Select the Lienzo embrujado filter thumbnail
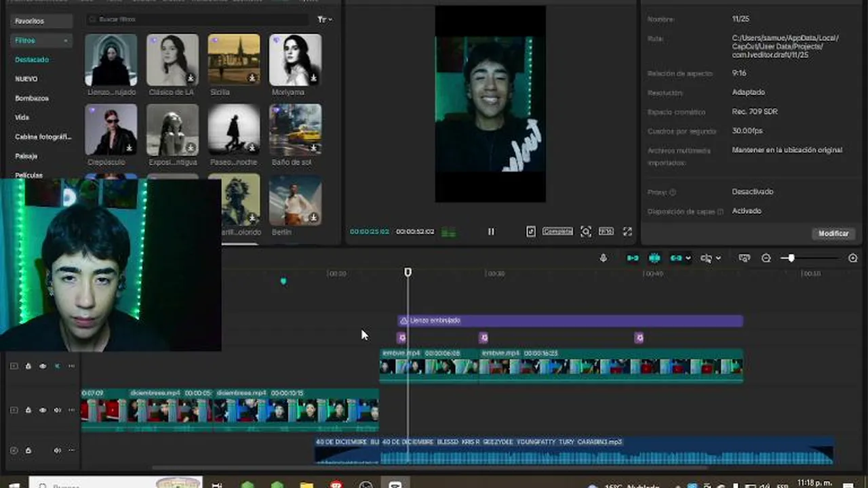Viewport: 868px width, 488px height. [111, 60]
